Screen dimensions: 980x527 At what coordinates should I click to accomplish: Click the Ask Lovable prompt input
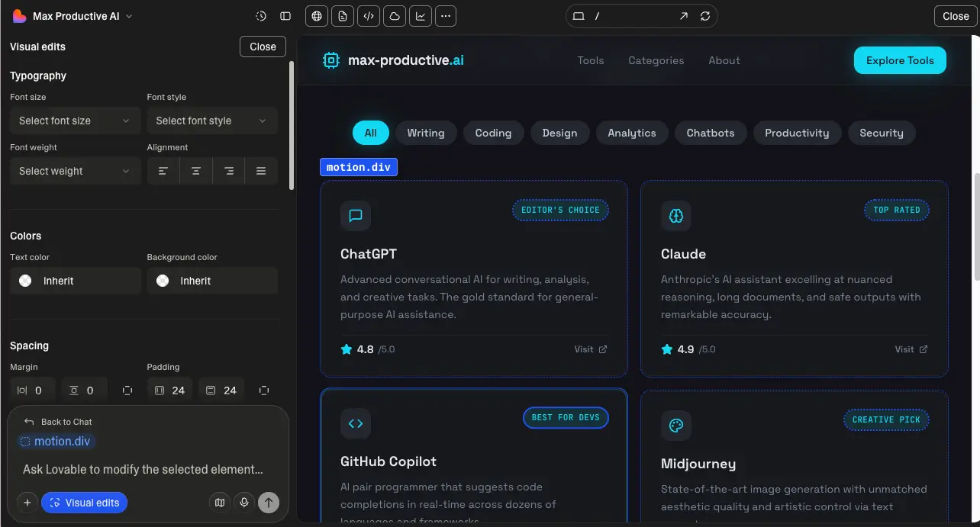[x=143, y=469]
